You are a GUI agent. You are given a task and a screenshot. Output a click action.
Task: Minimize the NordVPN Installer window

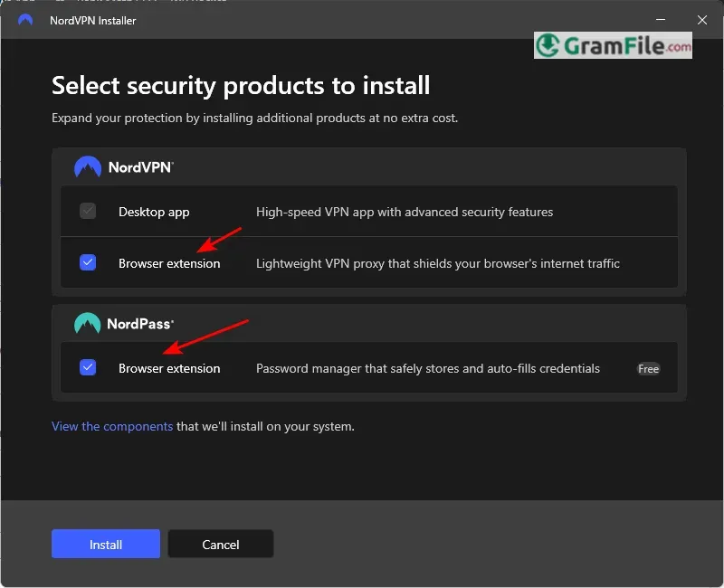[x=661, y=20]
